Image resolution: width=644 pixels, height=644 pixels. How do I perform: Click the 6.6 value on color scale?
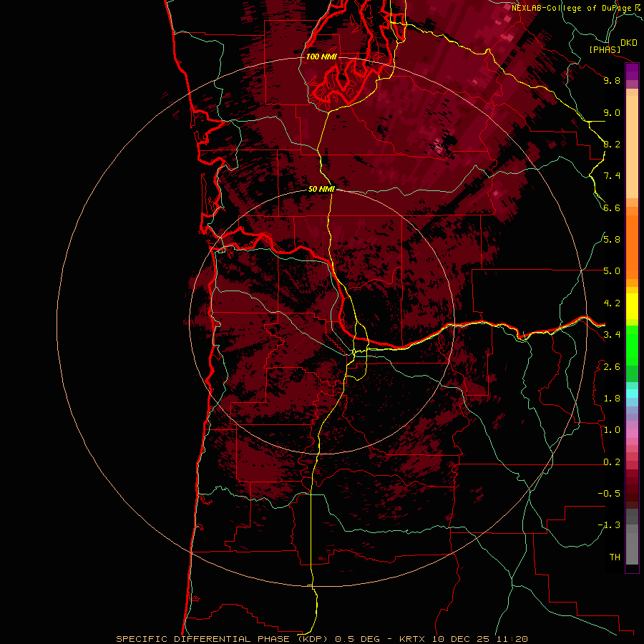point(612,208)
